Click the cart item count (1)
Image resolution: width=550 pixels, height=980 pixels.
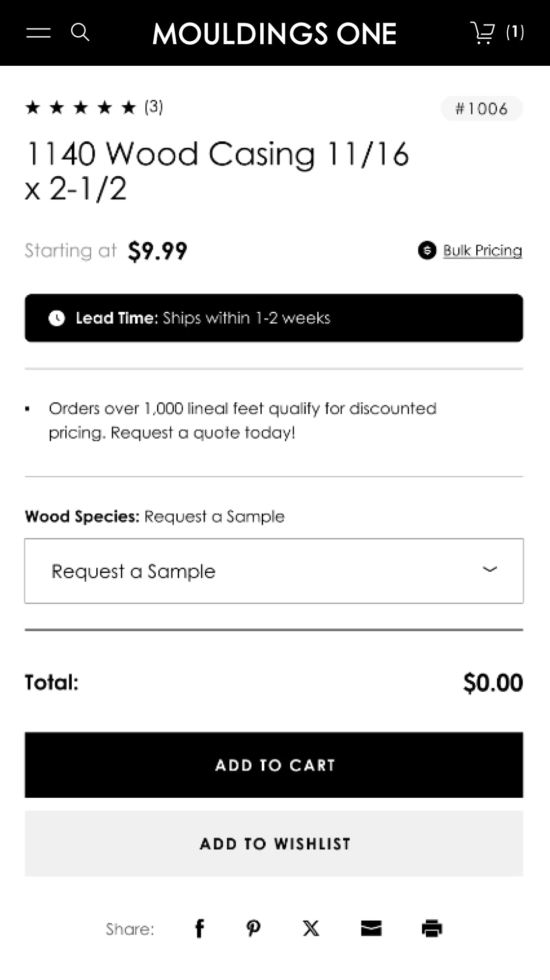[515, 32]
